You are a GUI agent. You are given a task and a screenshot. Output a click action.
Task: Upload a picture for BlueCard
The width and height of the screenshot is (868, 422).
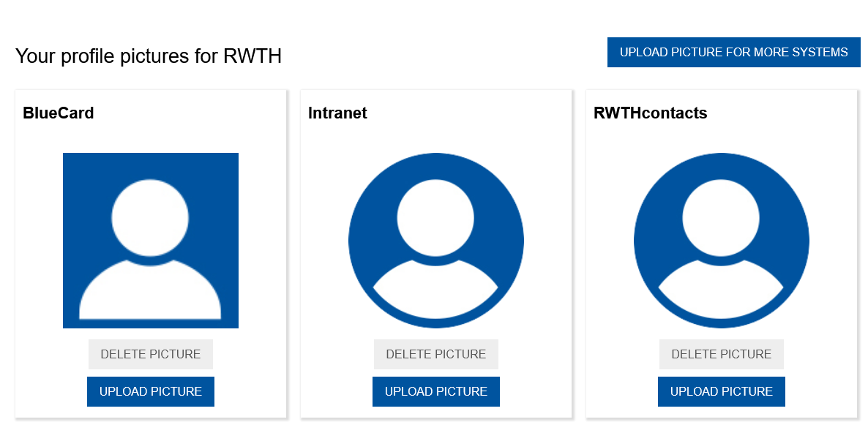[x=150, y=391]
